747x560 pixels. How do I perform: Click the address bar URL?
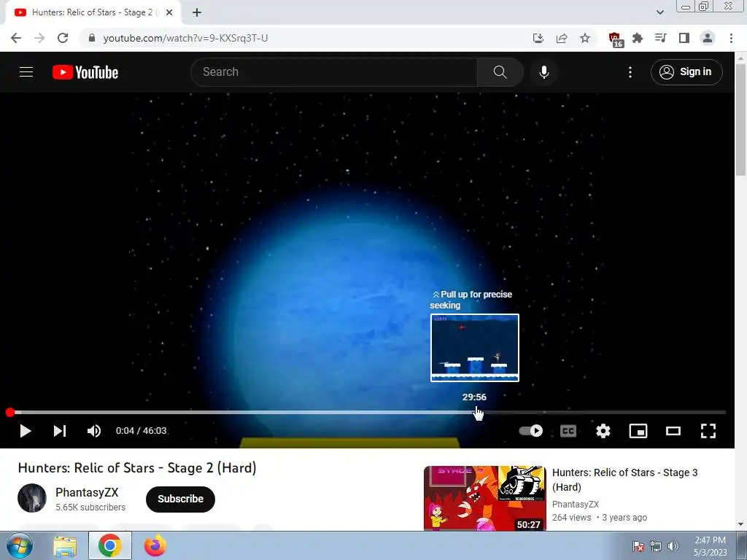click(x=185, y=38)
